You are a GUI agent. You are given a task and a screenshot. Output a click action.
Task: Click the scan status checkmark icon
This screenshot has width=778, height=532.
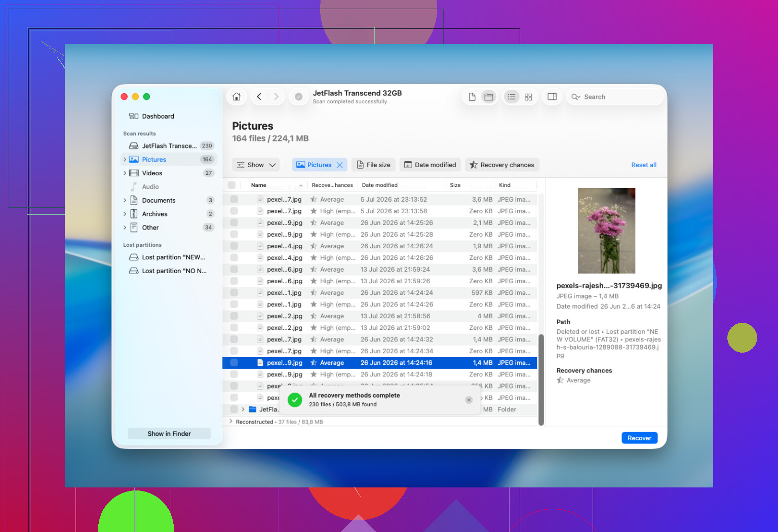(x=299, y=97)
